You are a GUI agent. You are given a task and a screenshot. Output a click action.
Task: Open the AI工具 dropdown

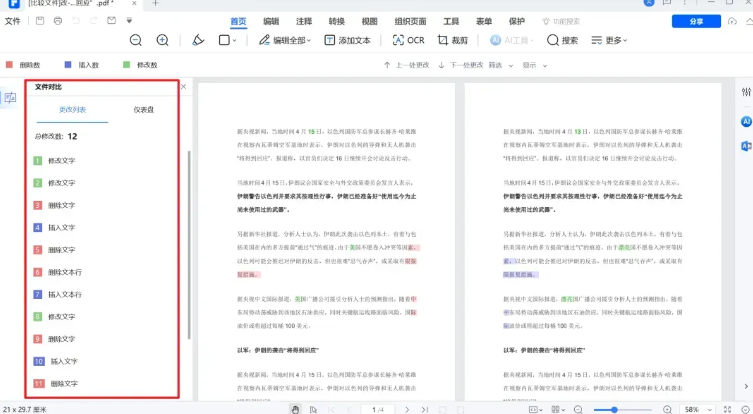click(511, 40)
